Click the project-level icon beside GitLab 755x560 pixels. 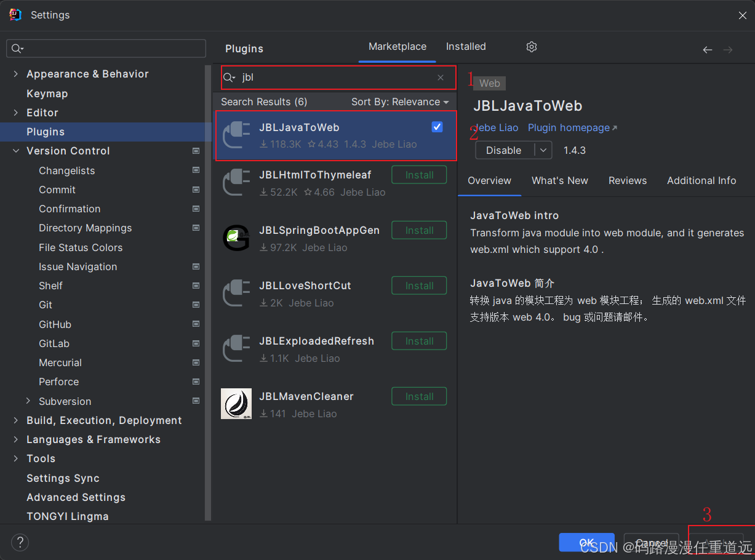pyautogui.click(x=196, y=343)
